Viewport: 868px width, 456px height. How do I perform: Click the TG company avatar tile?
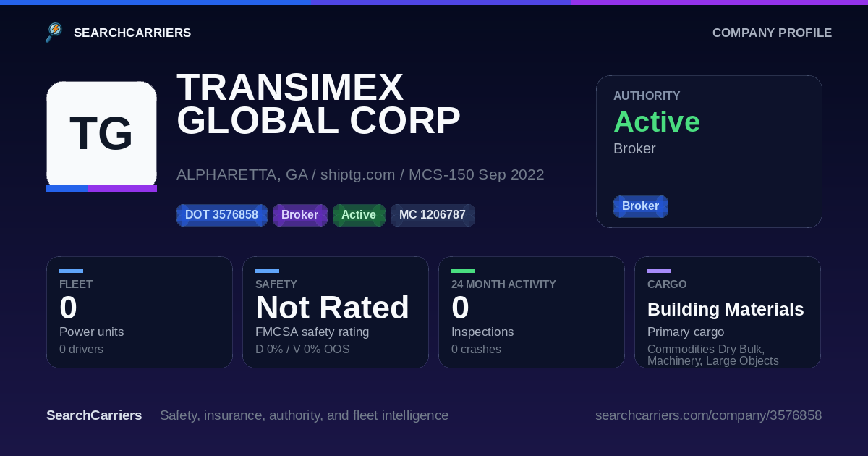tap(101, 136)
